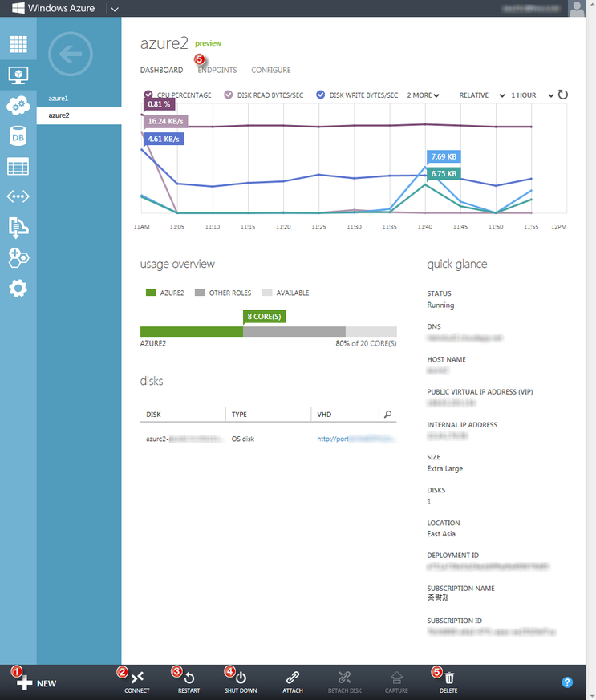Image resolution: width=596 pixels, height=700 pixels.
Task: Open the RELATIVE display mode dropdown
Action: pyautogui.click(x=482, y=95)
